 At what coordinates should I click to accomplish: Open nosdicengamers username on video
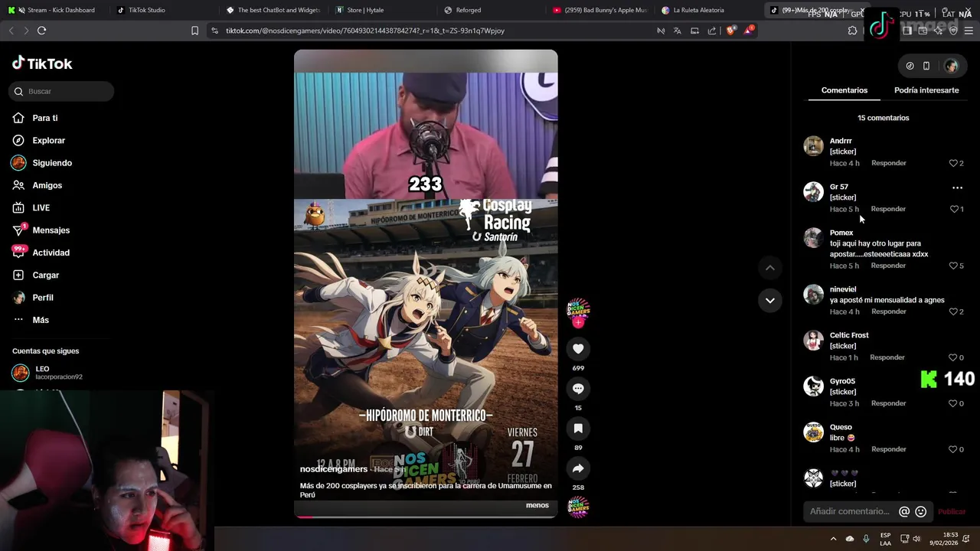[334, 469]
